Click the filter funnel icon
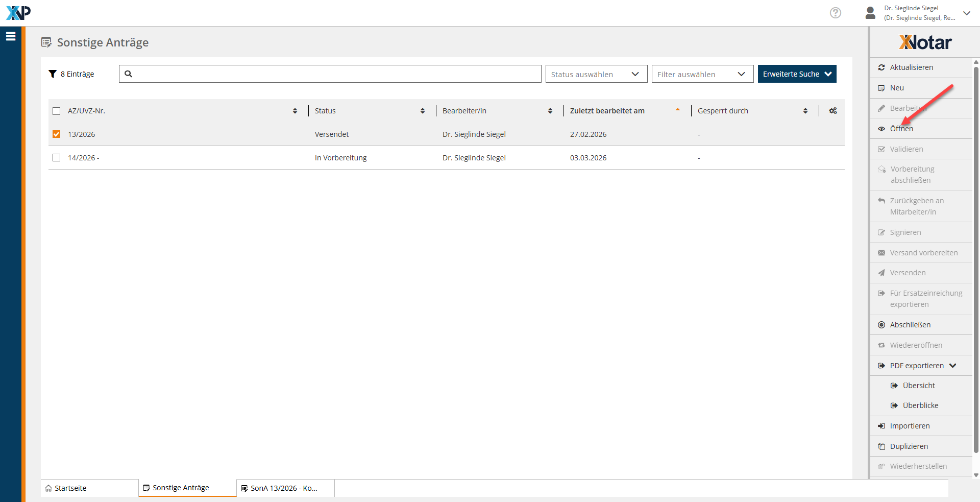Viewport: 980px width, 502px height. coord(52,74)
